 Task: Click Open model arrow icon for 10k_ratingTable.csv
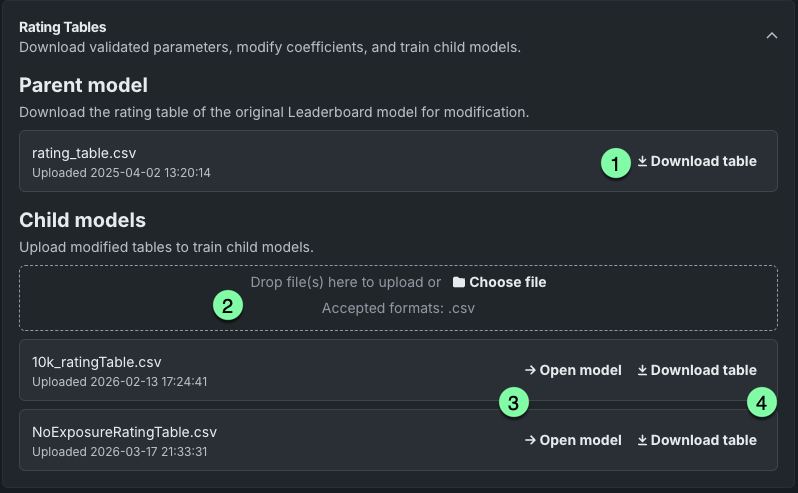[x=530, y=370]
